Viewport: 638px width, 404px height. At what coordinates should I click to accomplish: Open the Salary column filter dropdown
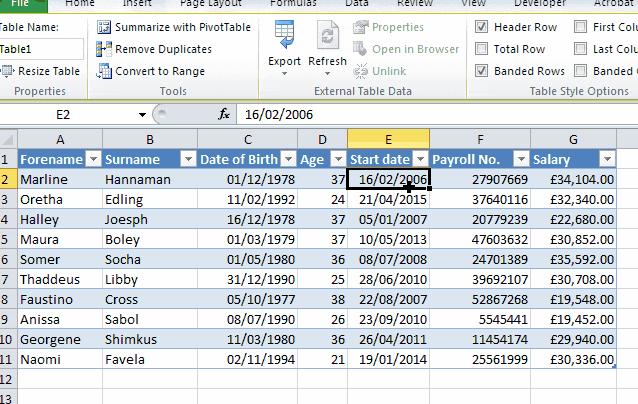click(607, 159)
